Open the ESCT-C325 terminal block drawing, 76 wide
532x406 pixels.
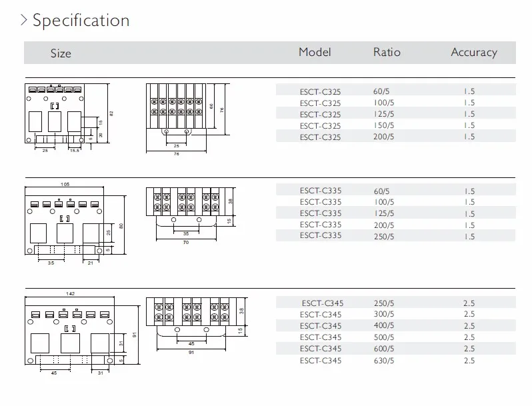(x=188, y=120)
